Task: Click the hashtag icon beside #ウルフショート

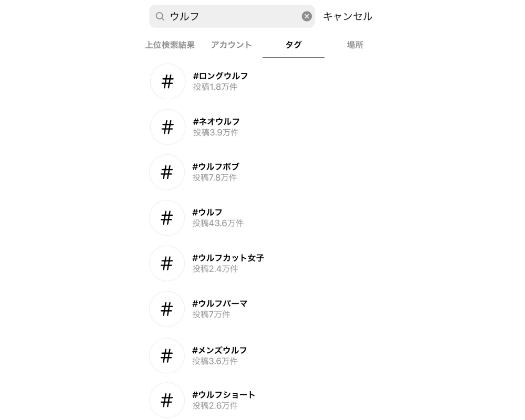Action: tap(167, 400)
